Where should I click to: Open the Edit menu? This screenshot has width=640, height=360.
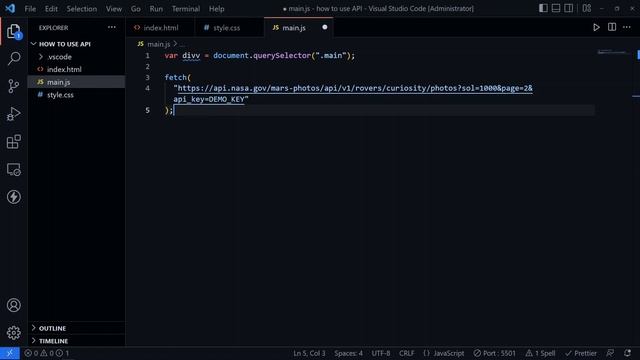tap(51, 9)
